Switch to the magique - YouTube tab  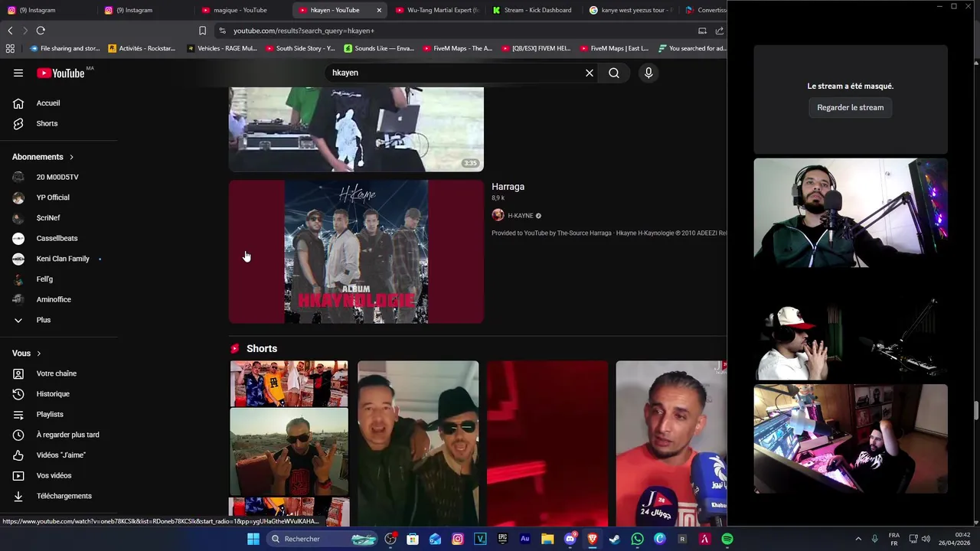[240, 10]
